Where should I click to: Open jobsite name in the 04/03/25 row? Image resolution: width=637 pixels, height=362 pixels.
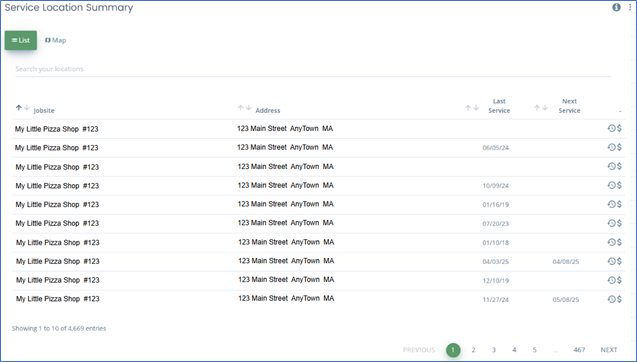58,261
